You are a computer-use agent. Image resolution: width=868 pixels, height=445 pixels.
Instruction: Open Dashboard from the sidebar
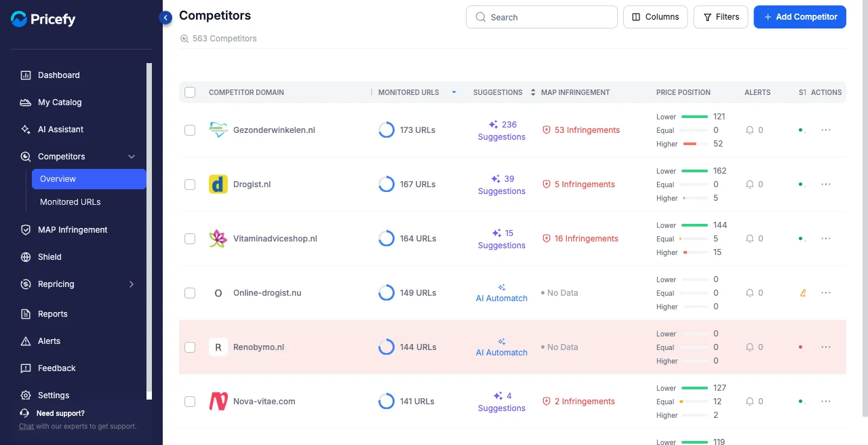pyautogui.click(x=58, y=75)
